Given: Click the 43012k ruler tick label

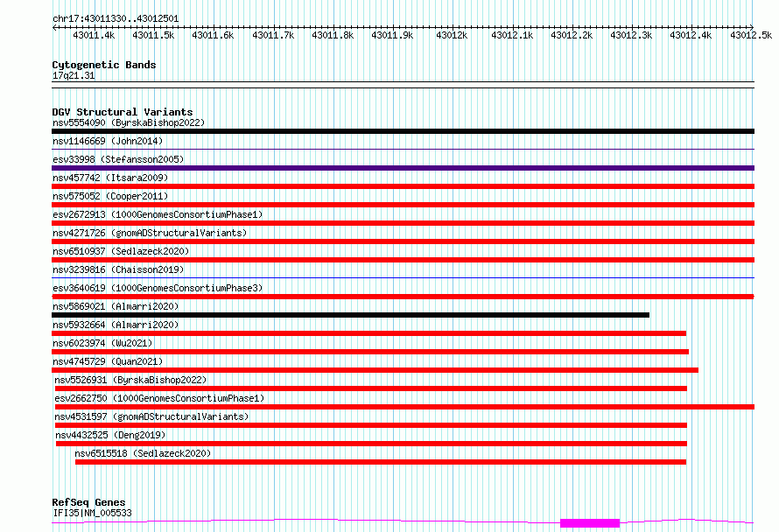Looking at the screenshot, I should [x=452, y=35].
